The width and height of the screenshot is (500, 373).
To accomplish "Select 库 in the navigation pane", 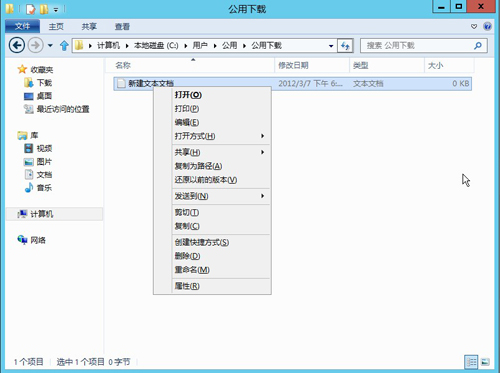I will (x=28, y=135).
